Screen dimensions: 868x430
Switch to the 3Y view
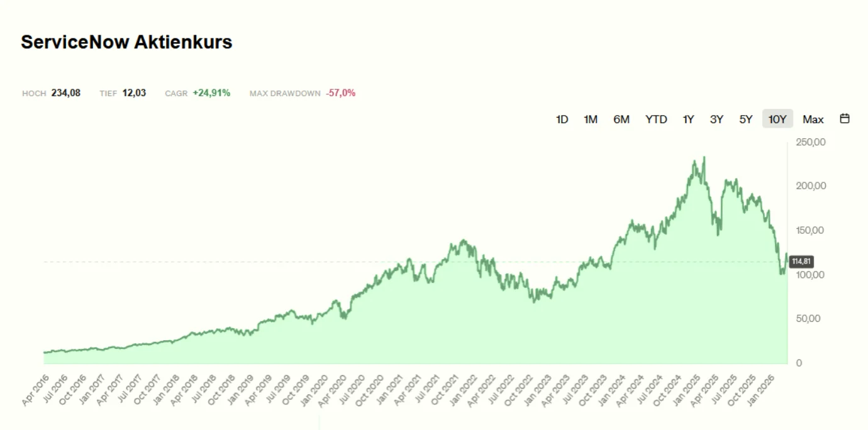[716, 119]
